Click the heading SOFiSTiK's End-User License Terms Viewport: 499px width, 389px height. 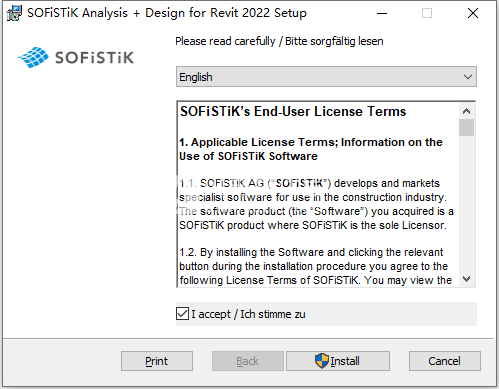coord(293,111)
